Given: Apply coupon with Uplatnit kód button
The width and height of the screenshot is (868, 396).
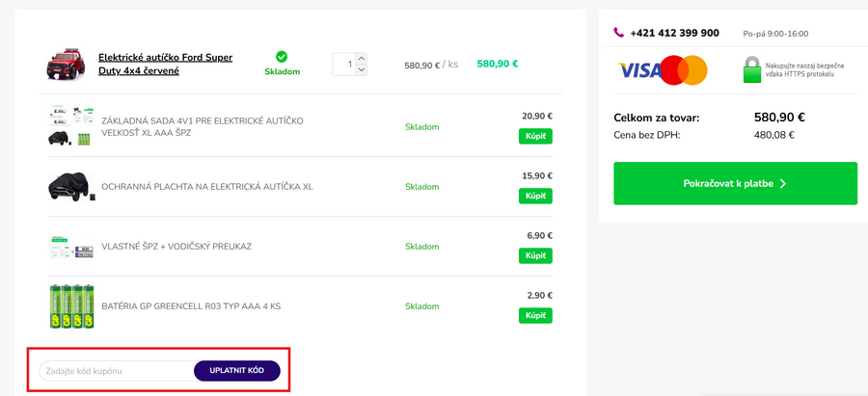Looking at the screenshot, I should point(237,371).
